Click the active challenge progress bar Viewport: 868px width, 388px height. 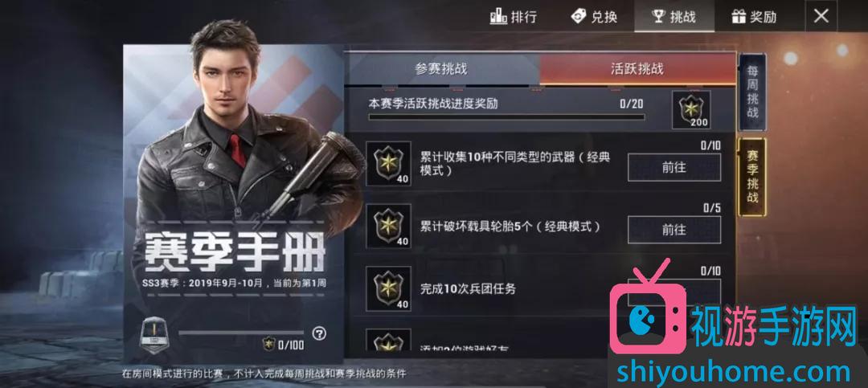coord(506,116)
